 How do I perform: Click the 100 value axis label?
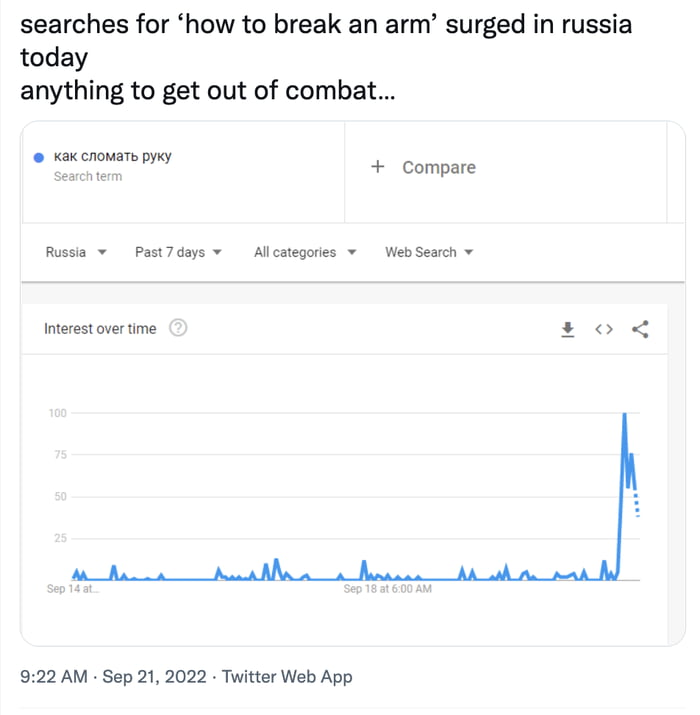(56, 412)
